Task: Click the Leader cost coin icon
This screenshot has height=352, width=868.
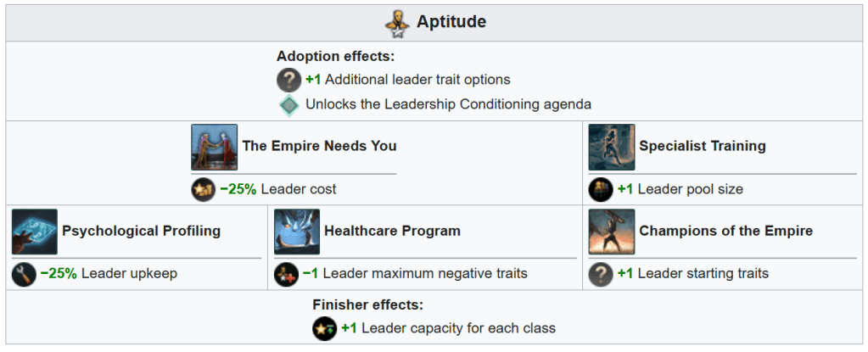Action: pyautogui.click(x=203, y=189)
